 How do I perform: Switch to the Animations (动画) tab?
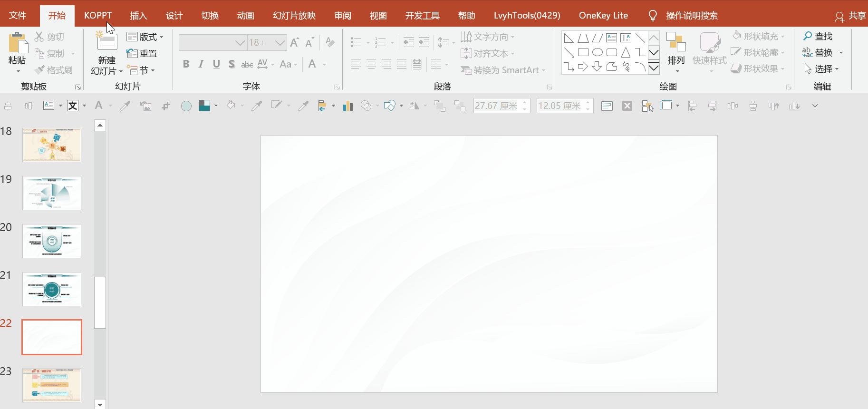[x=245, y=15]
